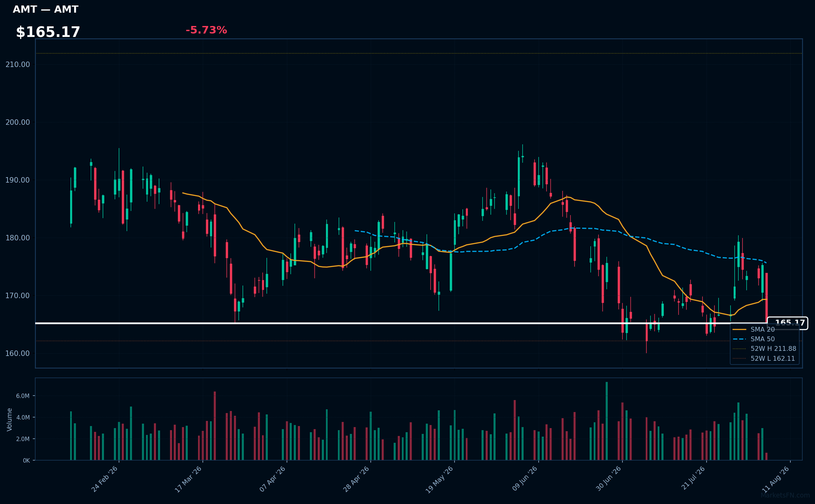This screenshot has width=815, height=504.
Task: Click the 30 Jun '26 date label
Action: coord(608,479)
